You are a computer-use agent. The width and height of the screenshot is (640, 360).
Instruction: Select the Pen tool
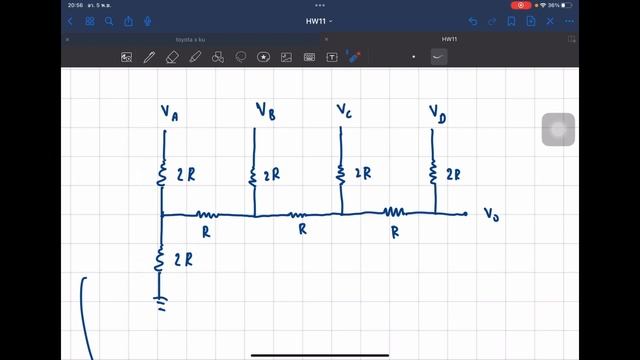click(x=149, y=57)
